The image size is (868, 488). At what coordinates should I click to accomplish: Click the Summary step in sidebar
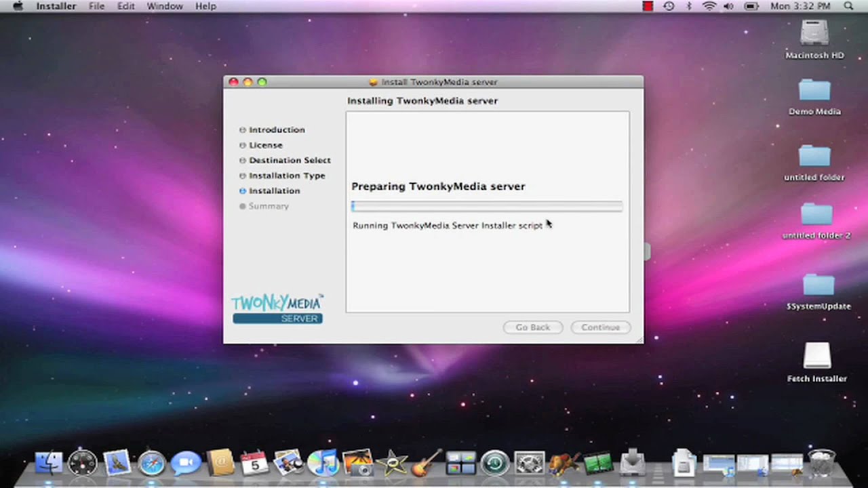(x=264, y=206)
